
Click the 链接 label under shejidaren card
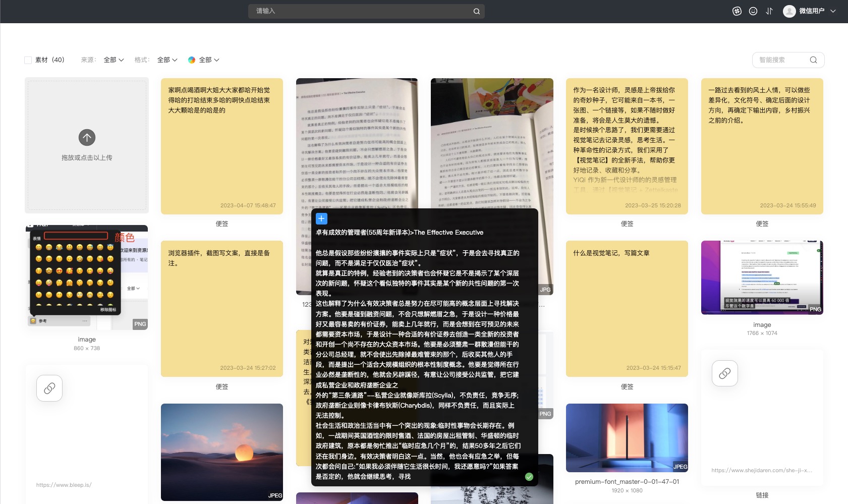pyautogui.click(x=762, y=495)
